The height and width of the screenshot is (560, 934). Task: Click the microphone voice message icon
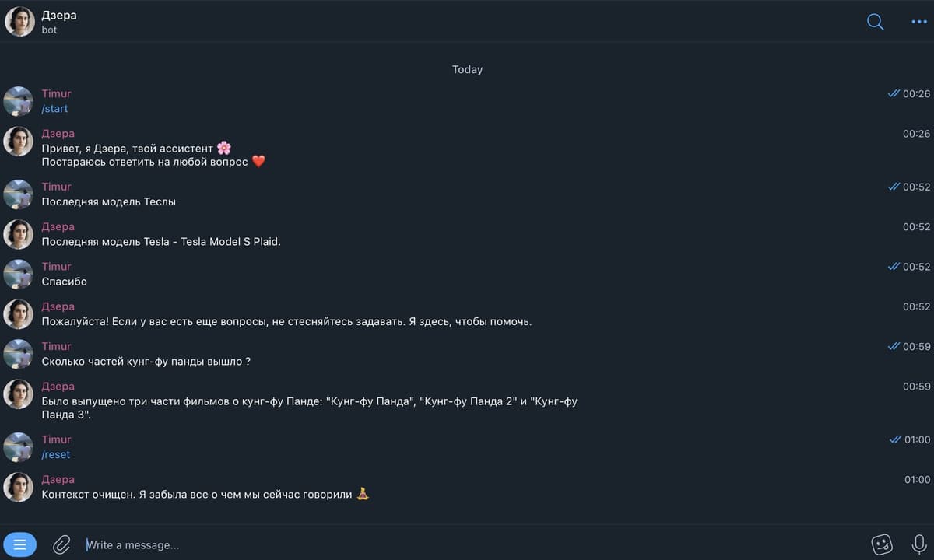coord(918,544)
